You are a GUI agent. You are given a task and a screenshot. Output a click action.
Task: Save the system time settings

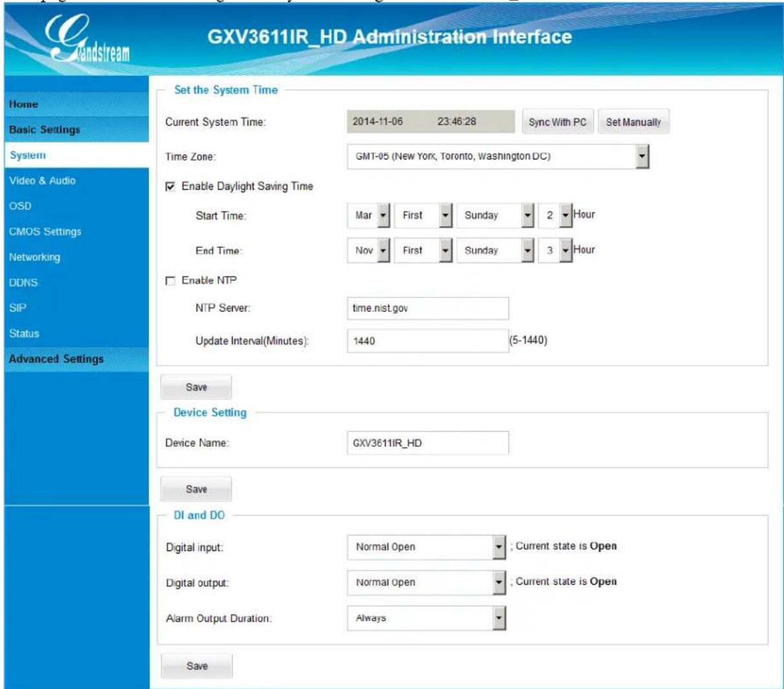[x=196, y=387]
